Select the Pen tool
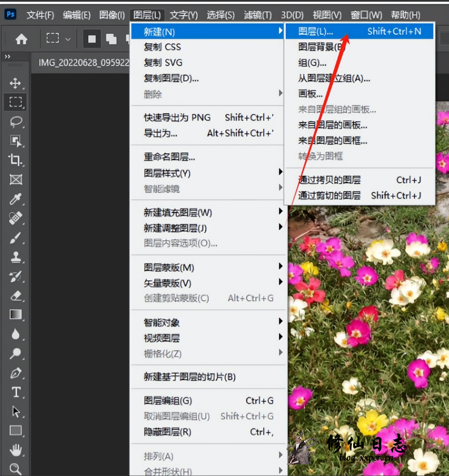 (16, 373)
